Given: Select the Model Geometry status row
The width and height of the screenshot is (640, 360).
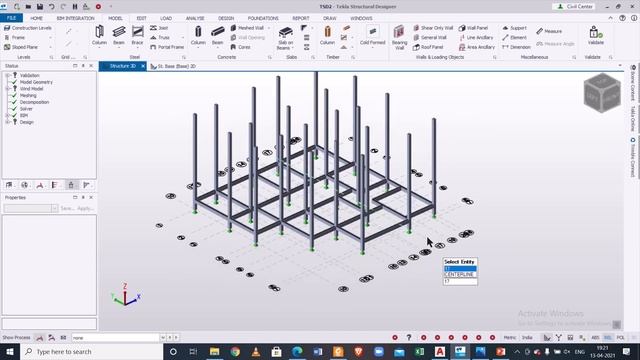Looking at the screenshot, I should pos(36,82).
